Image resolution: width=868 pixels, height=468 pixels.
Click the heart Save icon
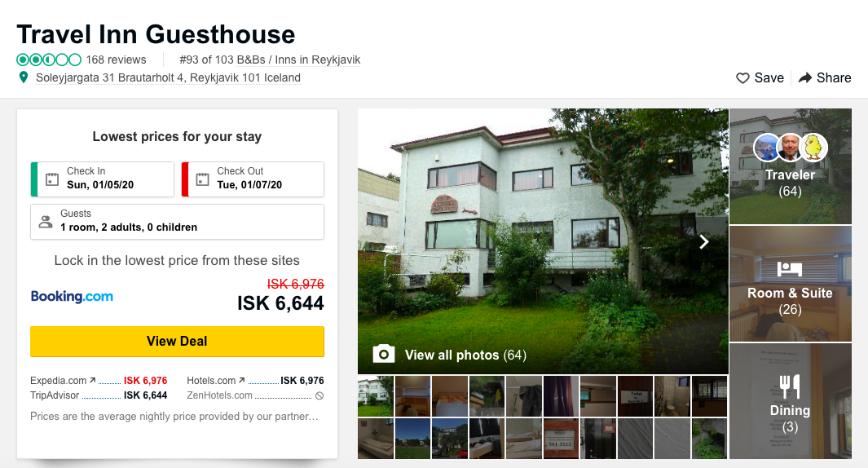tap(742, 78)
